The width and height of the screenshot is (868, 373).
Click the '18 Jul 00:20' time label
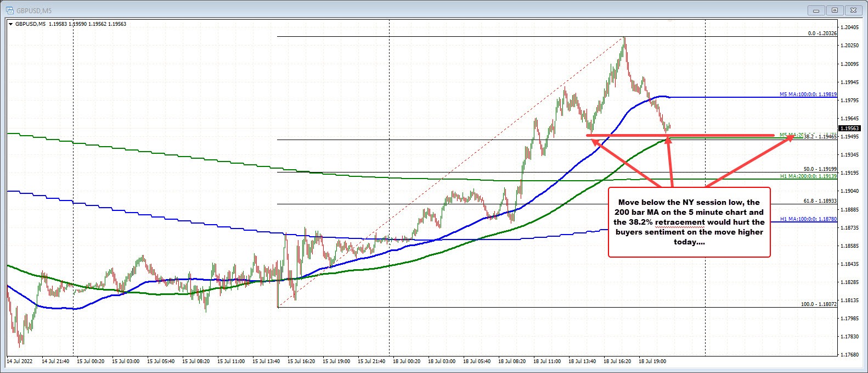[407, 362]
